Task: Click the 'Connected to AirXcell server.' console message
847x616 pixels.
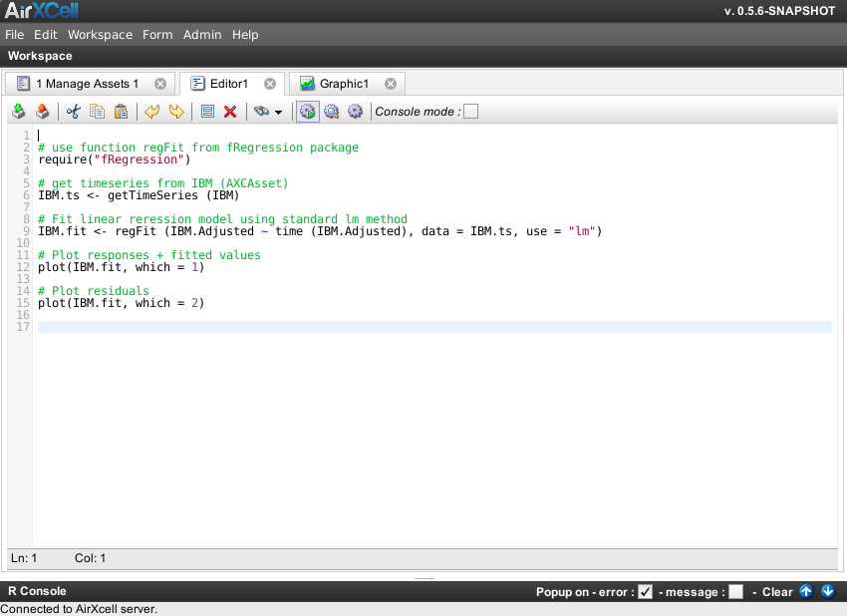Action: click(79, 609)
